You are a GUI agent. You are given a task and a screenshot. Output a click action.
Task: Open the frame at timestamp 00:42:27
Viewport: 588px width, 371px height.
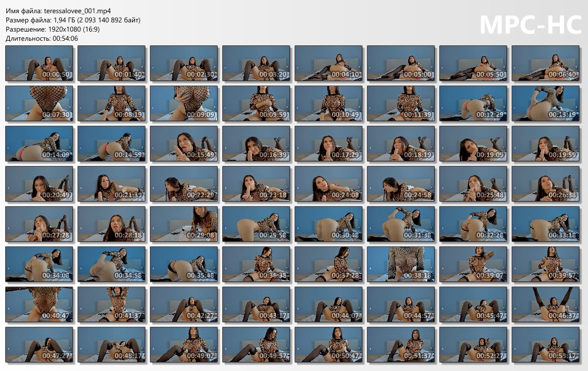click(x=184, y=304)
